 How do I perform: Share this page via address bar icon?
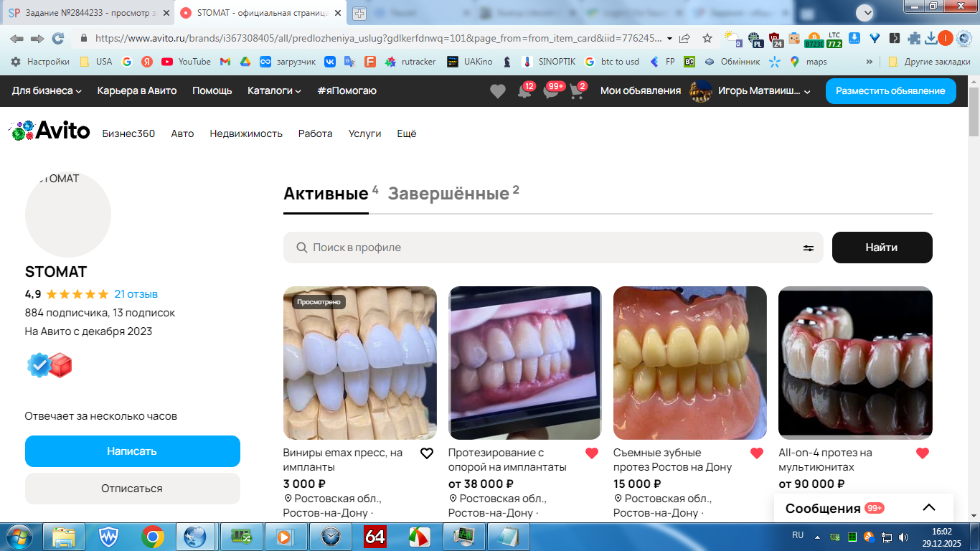pos(685,38)
